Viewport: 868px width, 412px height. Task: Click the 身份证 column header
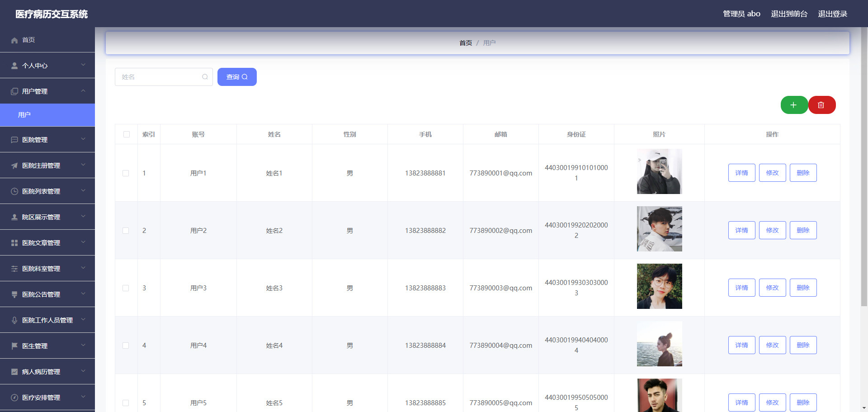point(576,134)
